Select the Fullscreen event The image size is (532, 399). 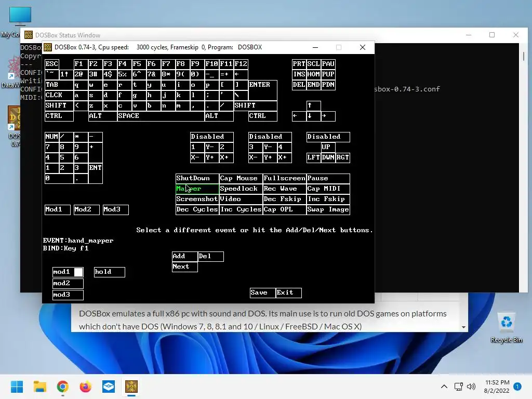[x=285, y=179]
